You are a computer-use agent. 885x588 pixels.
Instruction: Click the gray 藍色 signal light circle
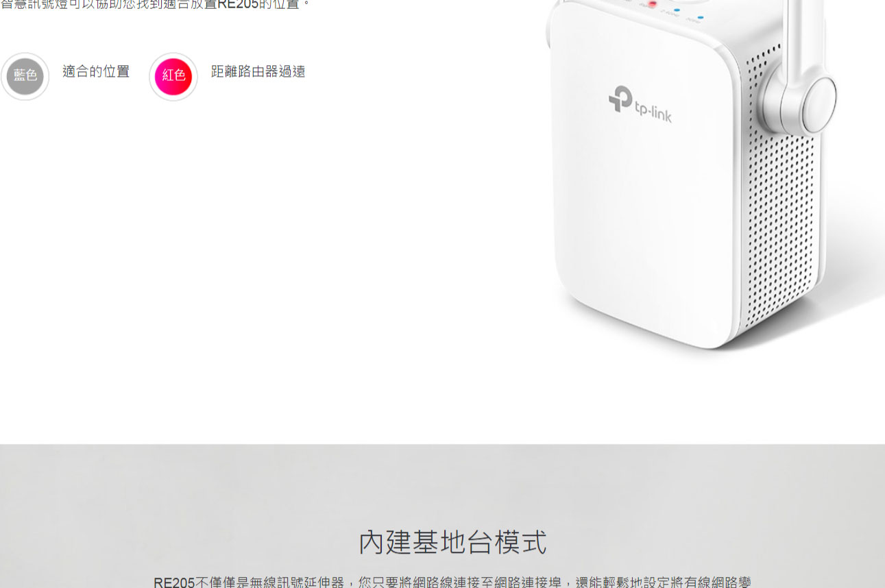(x=25, y=76)
